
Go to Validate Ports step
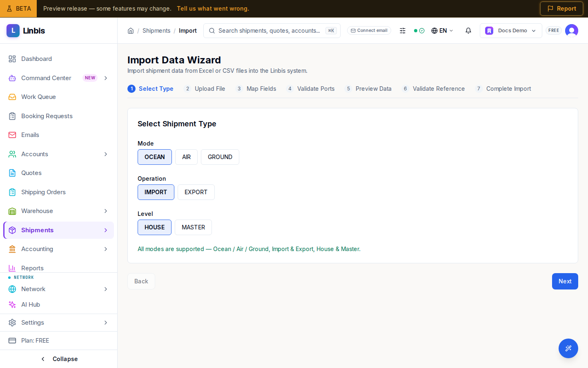pyautogui.click(x=310, y=89)
